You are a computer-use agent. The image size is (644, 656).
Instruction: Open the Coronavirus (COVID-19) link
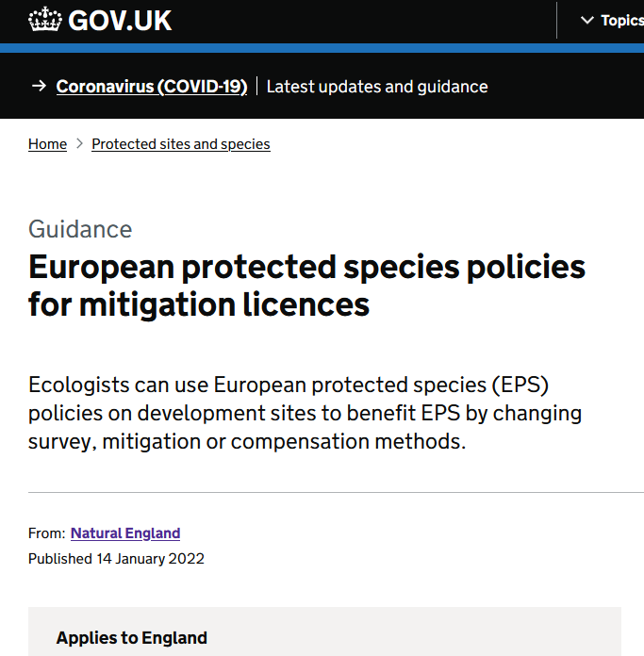[152, 87]
